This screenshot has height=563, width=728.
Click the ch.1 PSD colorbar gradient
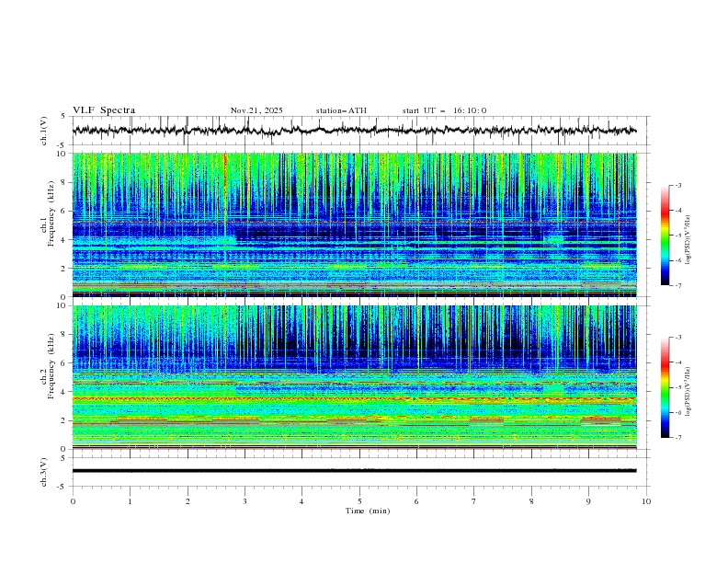[665, 236]
